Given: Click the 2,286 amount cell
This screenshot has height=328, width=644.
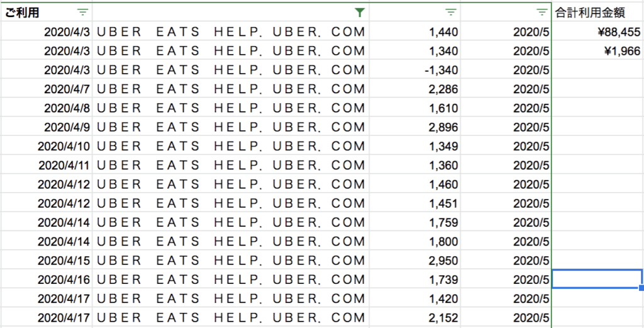Looking at the screenshot, I should (x=443, y=89).
